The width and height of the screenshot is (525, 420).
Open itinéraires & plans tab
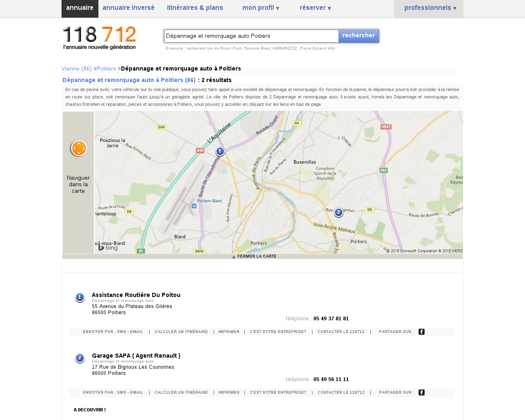(x=195, y=8)
